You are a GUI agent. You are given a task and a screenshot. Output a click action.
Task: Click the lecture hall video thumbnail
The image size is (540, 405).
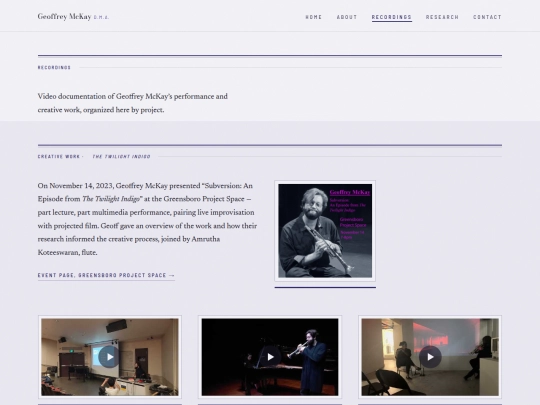click(110, 357)
